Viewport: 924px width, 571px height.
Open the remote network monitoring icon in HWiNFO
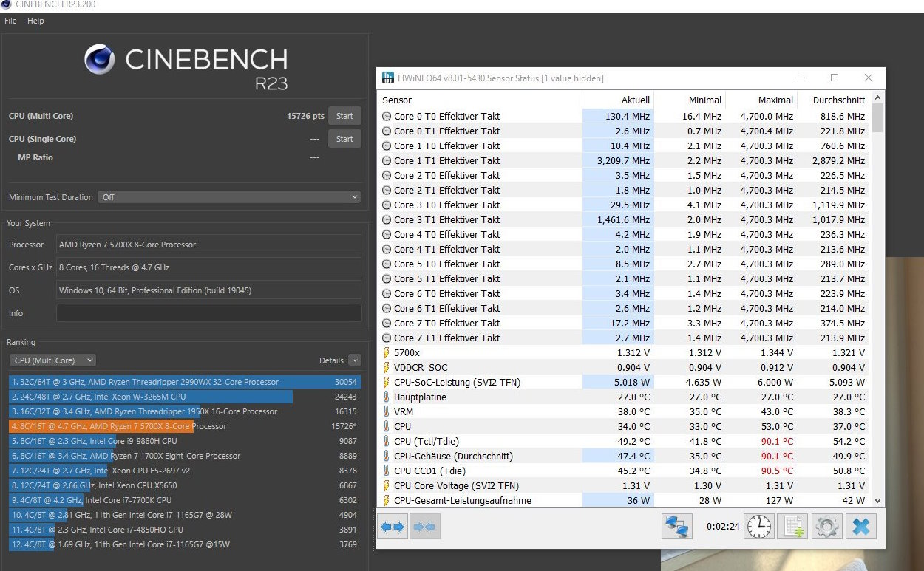click(x=677, y=527)
